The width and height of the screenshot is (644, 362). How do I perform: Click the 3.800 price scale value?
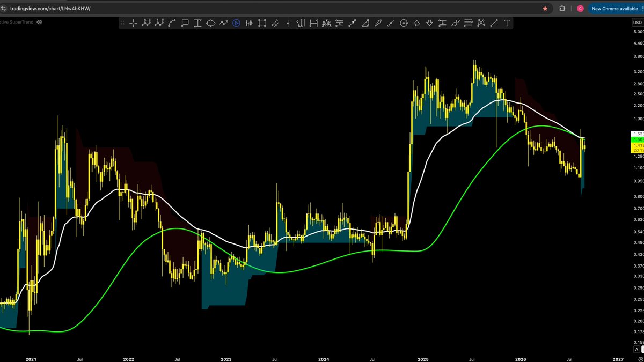point(638,56)
